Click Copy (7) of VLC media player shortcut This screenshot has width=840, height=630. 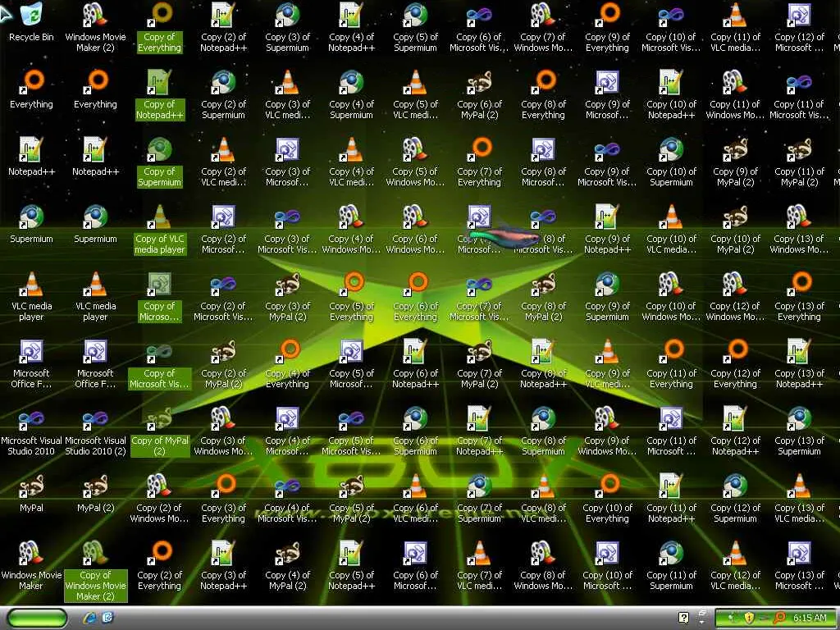(479, 566)
